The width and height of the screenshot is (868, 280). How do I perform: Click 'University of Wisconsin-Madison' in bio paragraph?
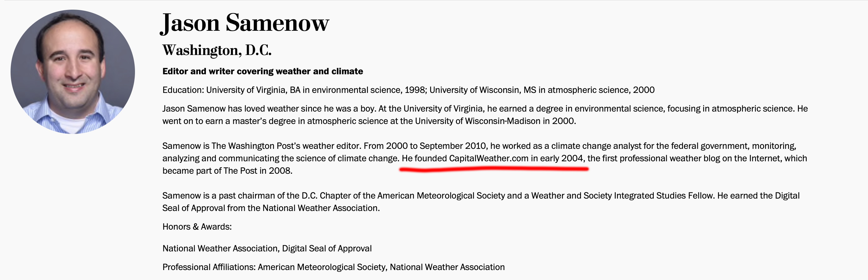[478, 121]
